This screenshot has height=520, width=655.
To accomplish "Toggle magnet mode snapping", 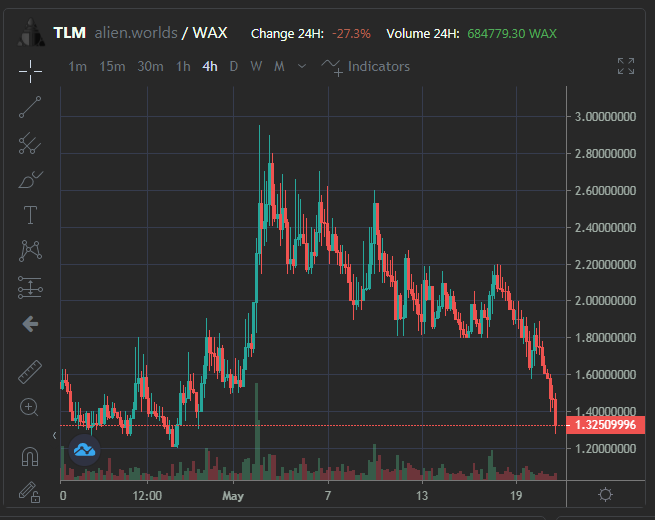I will 30,456.
